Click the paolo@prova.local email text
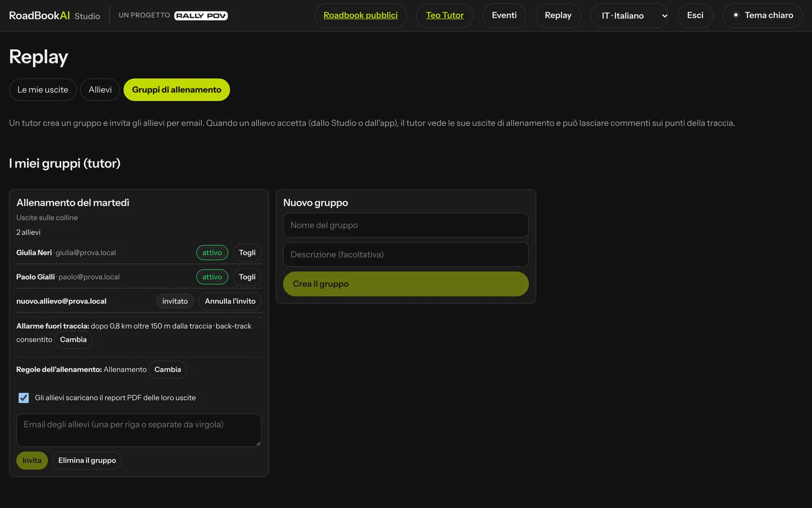 pos(89,277)
